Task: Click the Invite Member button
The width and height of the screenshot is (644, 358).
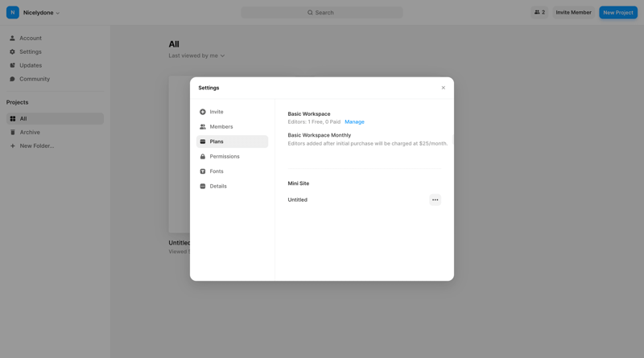Action: (x=573, y=12)
